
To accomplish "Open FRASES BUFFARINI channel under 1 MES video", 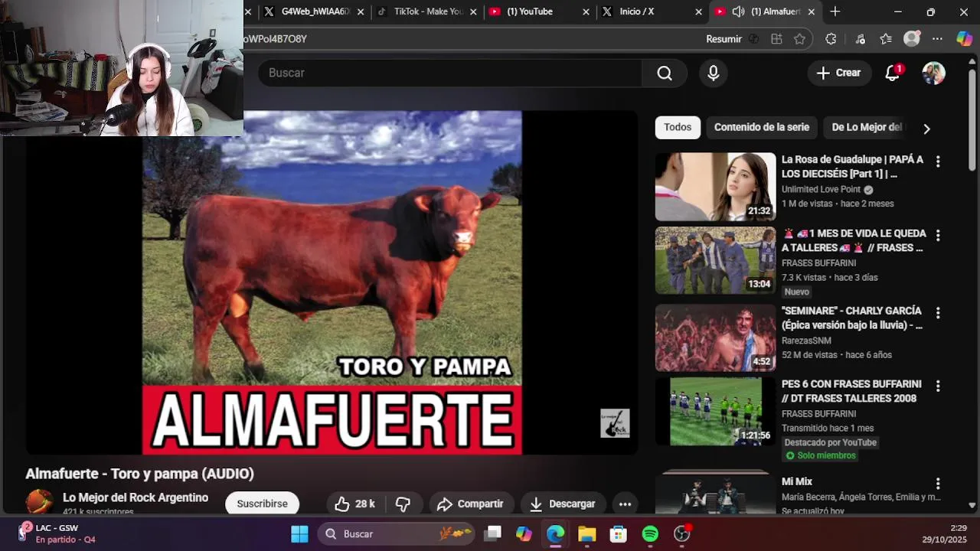I will pyautogui.click(x=818, y=262).
